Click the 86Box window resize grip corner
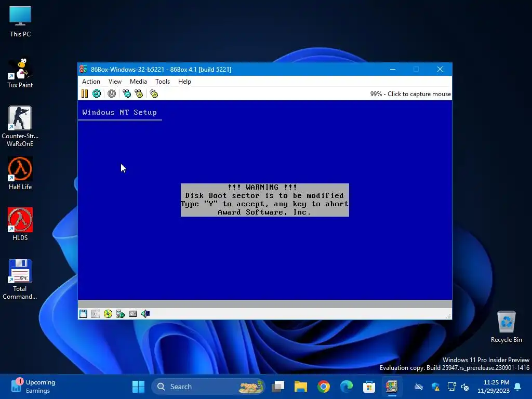Image resolution: width=532 pixels, height=399 pixels. point(448,316)
